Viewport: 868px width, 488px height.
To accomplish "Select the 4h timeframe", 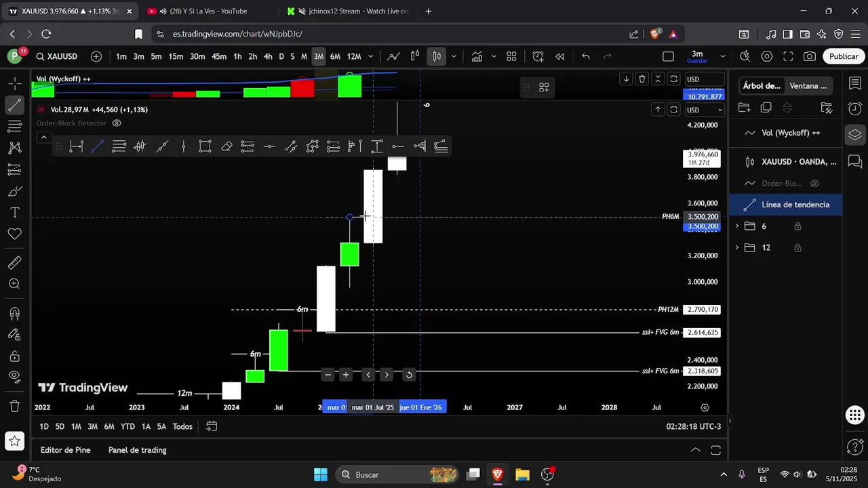I will coord(268,56).
